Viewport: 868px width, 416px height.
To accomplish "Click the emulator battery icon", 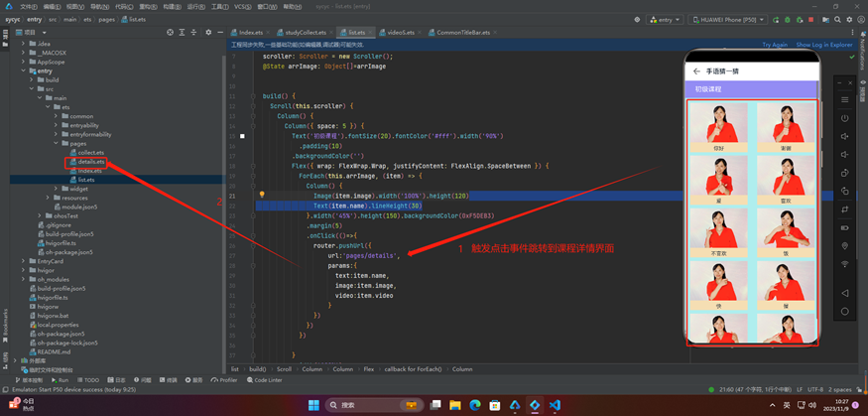I will (x=845, y=227).
